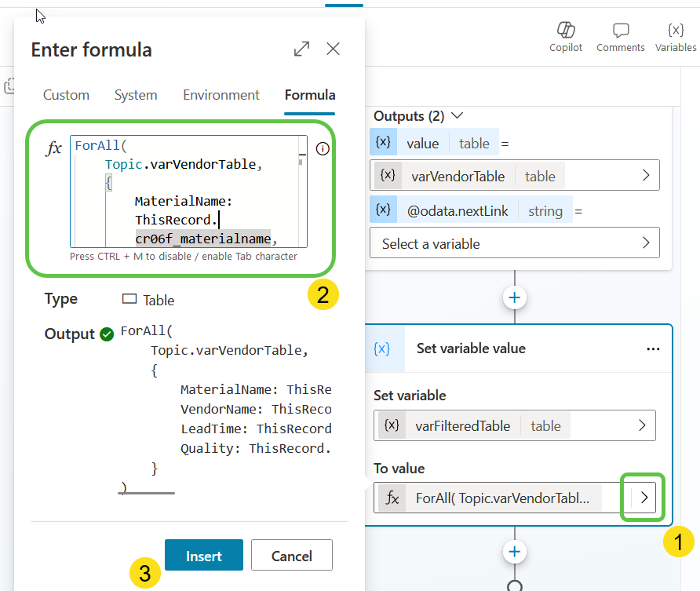Switch to the Custom tab

66,95
